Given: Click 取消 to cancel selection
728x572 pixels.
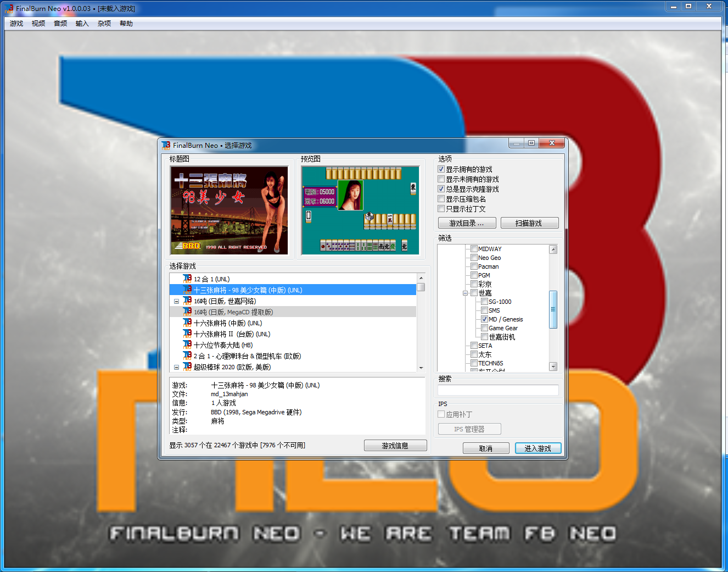Looking at the screenshot, I should click(x=486, y=448).
